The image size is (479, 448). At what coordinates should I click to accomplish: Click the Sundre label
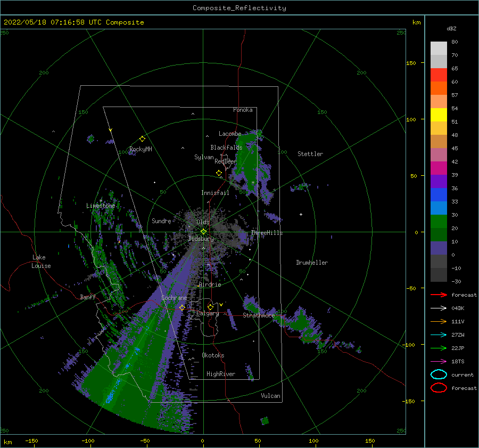click(161, 221)
